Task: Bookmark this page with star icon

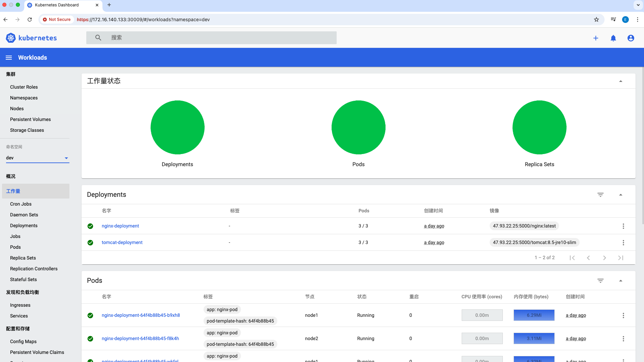Action: (596, 20)
